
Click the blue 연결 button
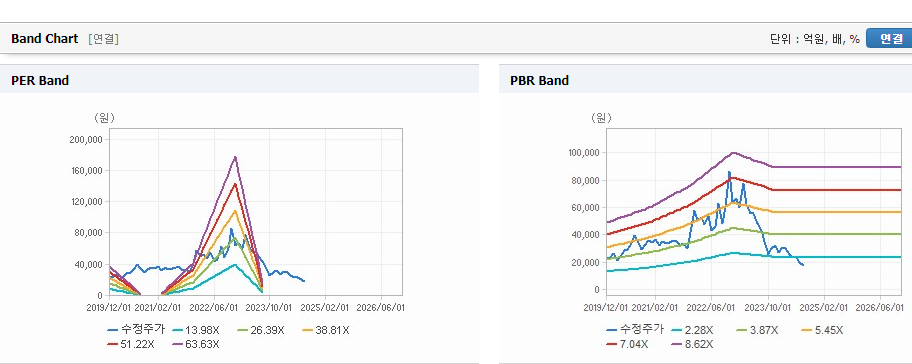coord(889,39)
